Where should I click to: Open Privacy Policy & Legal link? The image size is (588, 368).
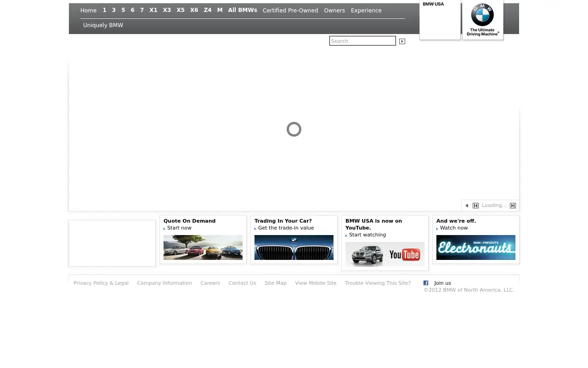pyautogui.click(x=101, y=283)
